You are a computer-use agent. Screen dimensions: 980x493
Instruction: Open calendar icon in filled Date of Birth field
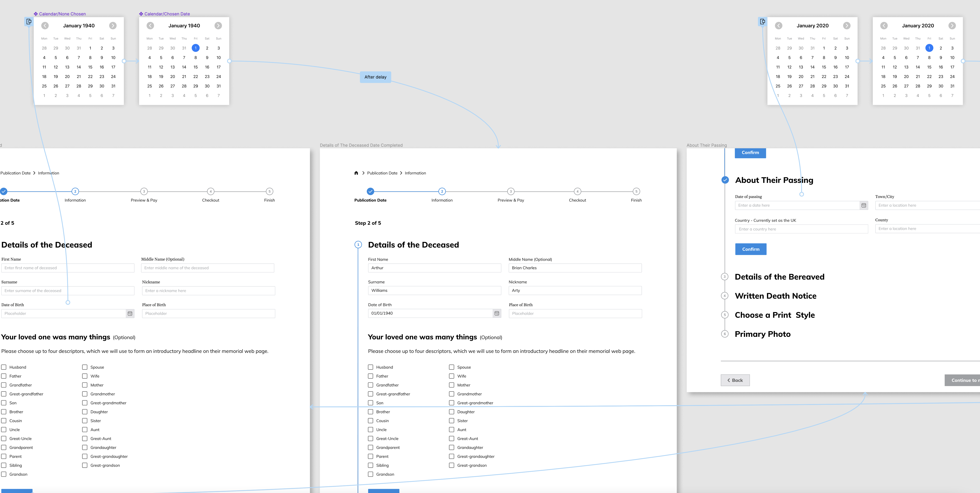[x=497, y=314]
